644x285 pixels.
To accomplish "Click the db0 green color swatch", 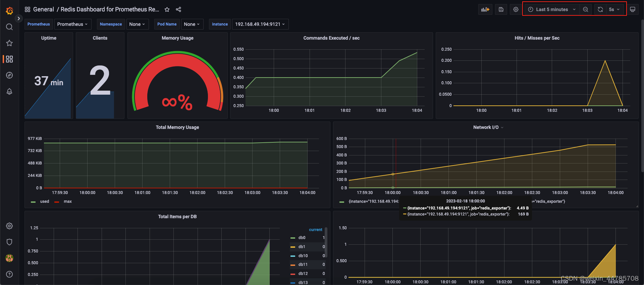I will point(293,238).
